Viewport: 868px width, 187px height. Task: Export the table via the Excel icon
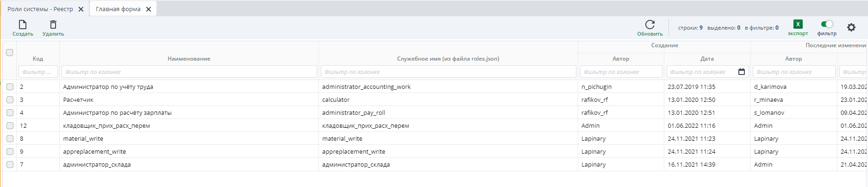point(798,25)
